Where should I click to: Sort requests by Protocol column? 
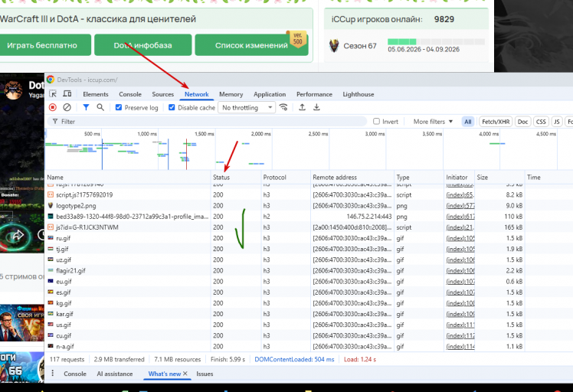286,177
